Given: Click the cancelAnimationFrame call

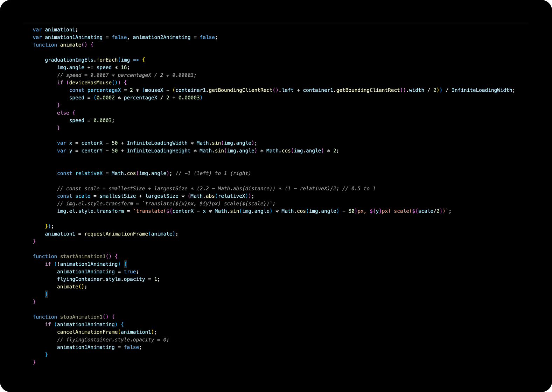Looking at the screenshot, I should [x=87, y=332].
